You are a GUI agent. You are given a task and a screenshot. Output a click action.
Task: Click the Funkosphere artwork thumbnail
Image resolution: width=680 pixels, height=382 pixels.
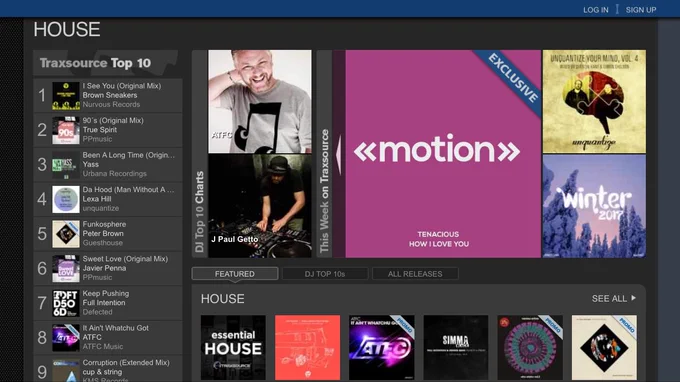tap(66, 234)
